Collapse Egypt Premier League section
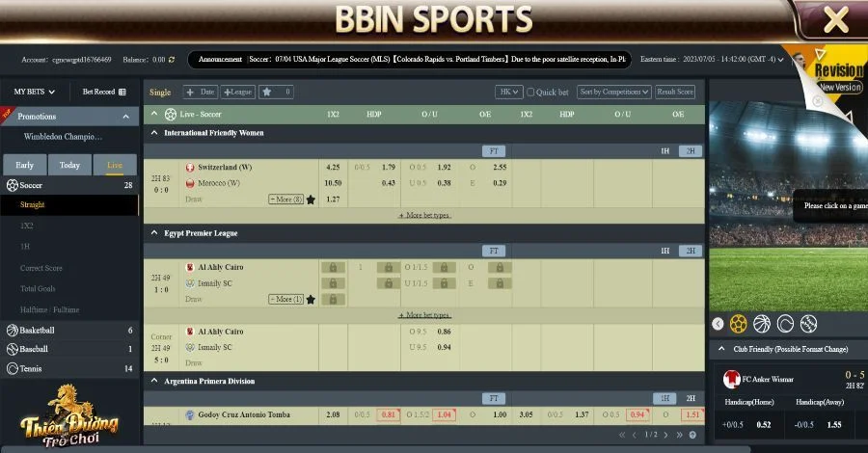The height and width of the screenshot is (453, 868). 154,233
